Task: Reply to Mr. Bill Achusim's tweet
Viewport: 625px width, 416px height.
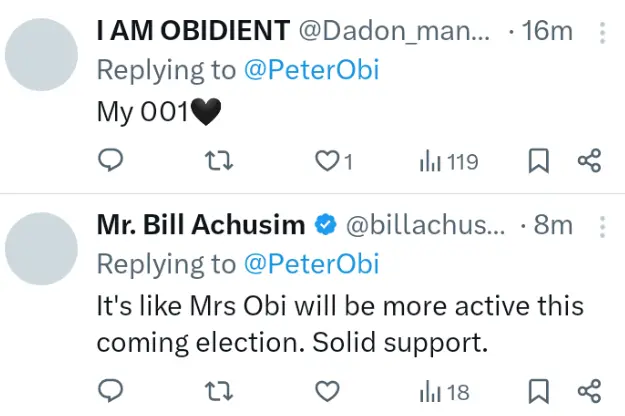Action: coord(112,389)
